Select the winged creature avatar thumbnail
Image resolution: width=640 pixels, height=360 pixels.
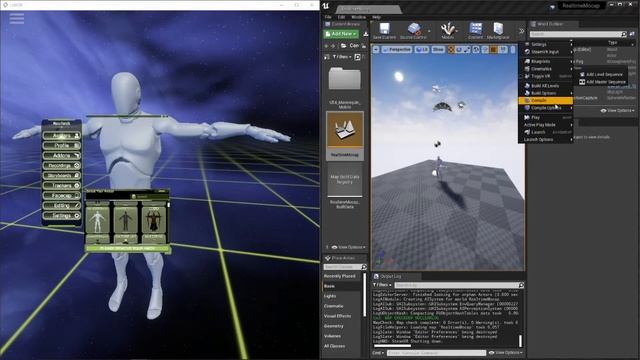click(x=154, y=220)
